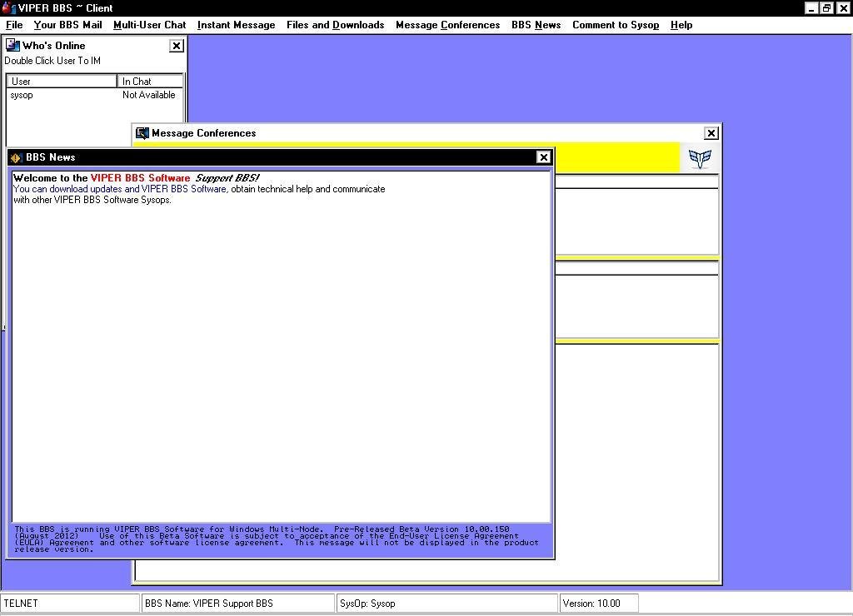This screenshot has height=616, width=853.
Task: Click the Not Available status cell
Action: pos(148,95)
